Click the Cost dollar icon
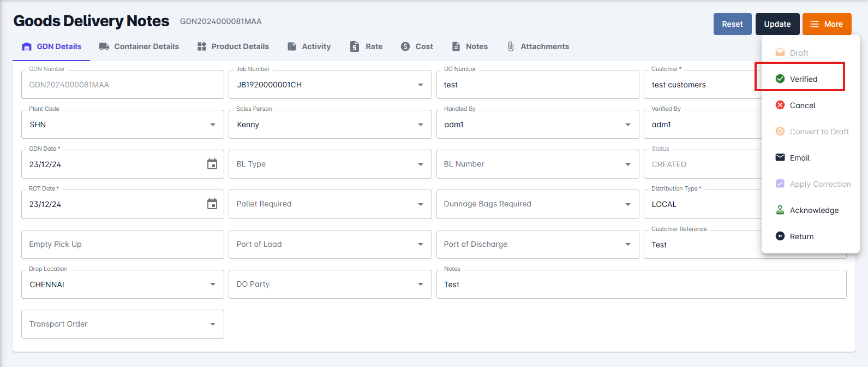The image size is (868, 367). tap(405, 46)
